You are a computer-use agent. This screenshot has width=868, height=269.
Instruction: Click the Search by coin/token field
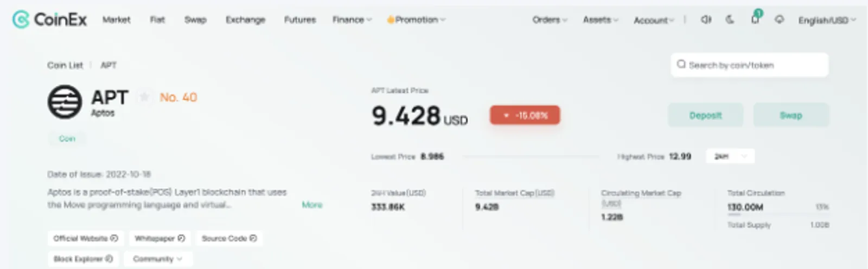tap(750, 65)
